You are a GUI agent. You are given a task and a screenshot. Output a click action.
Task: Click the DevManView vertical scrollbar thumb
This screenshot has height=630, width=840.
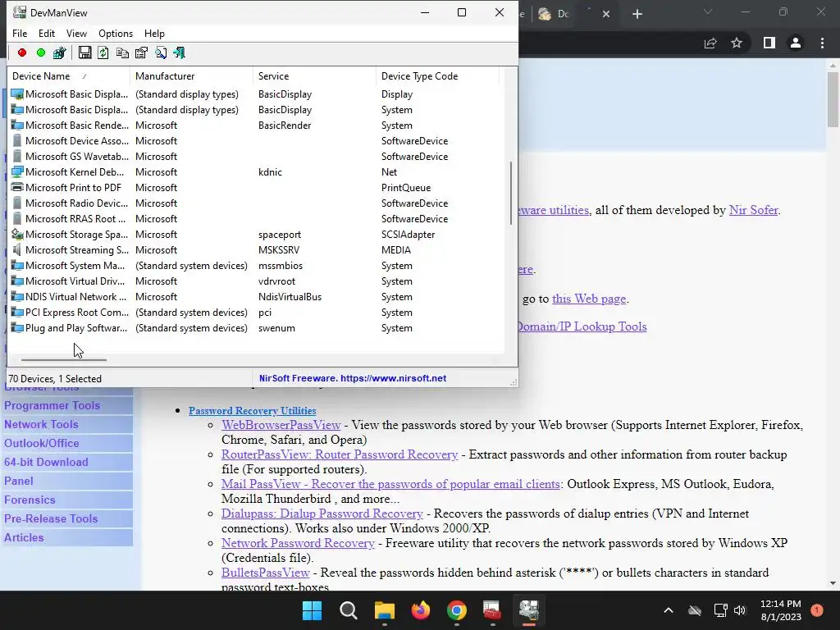pos(511,193)
